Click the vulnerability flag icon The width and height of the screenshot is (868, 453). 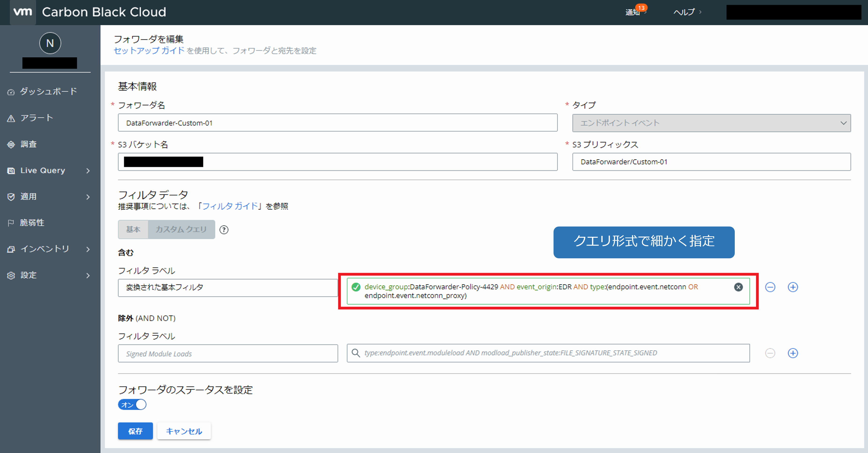pos(11,223)
